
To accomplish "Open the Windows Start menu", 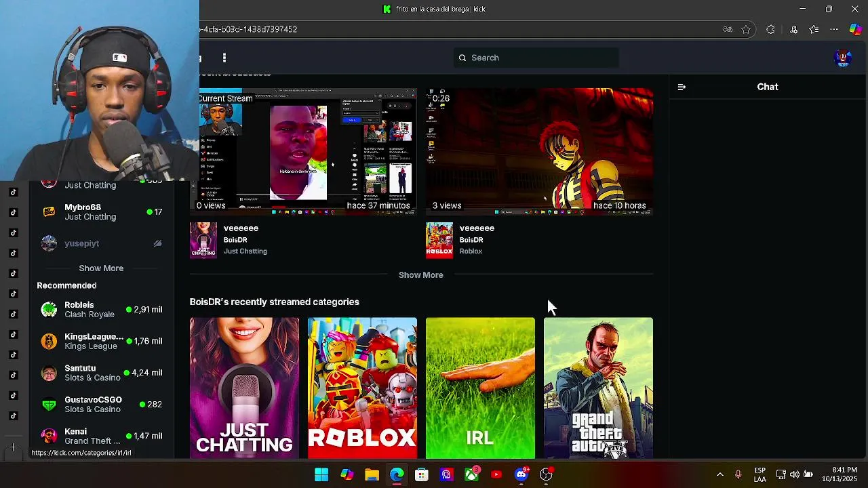I will point(321,474).
